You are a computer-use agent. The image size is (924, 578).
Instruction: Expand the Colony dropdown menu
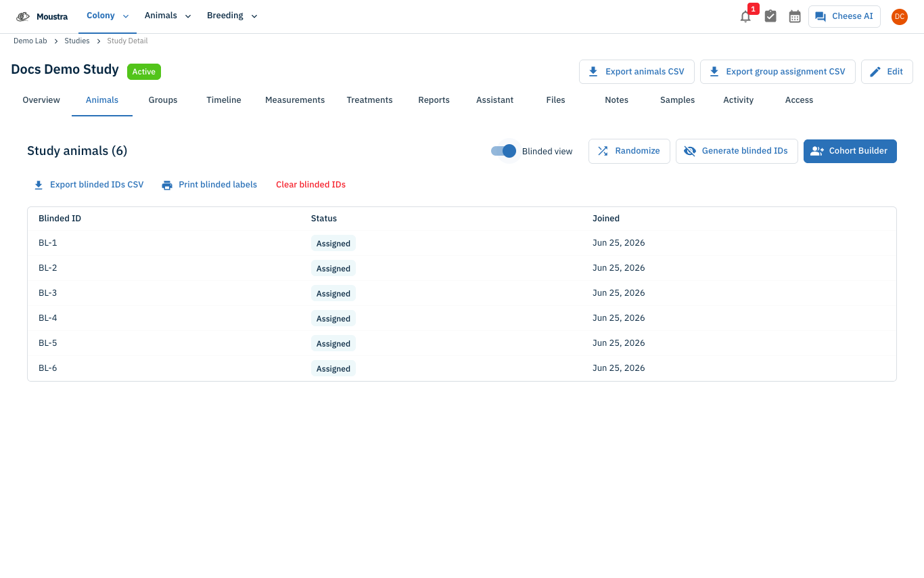pyautogui.click(x=108, y=16)
